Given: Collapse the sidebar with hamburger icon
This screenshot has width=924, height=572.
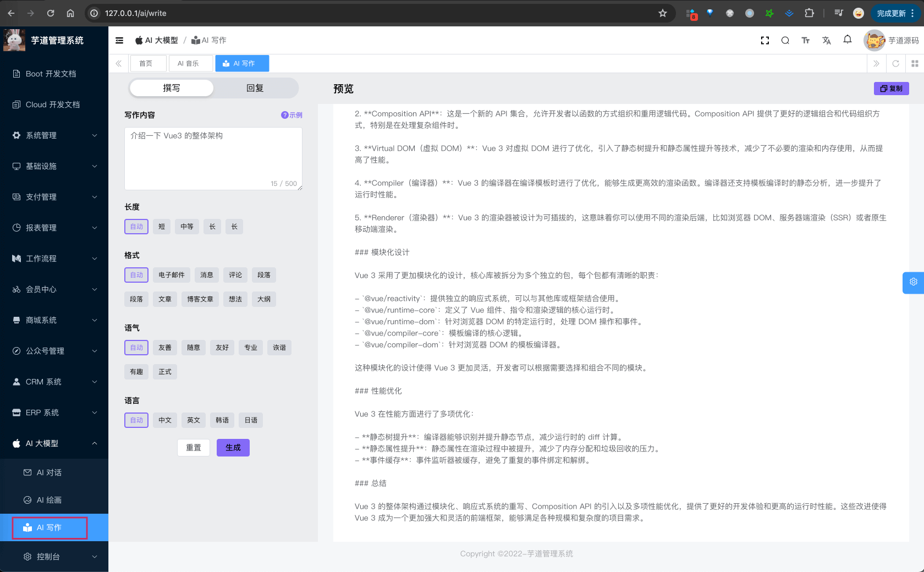Looking at the screenshot, I should (x=119, y=40).
